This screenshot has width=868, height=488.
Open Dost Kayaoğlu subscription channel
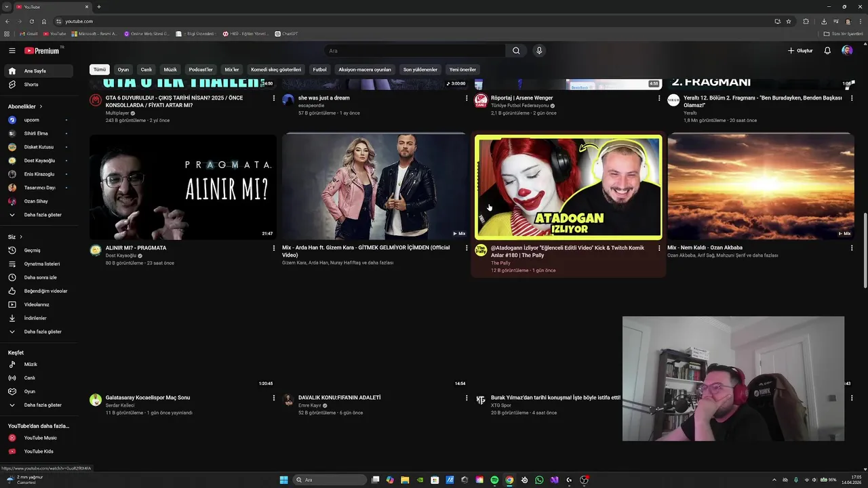click(39, 161)
